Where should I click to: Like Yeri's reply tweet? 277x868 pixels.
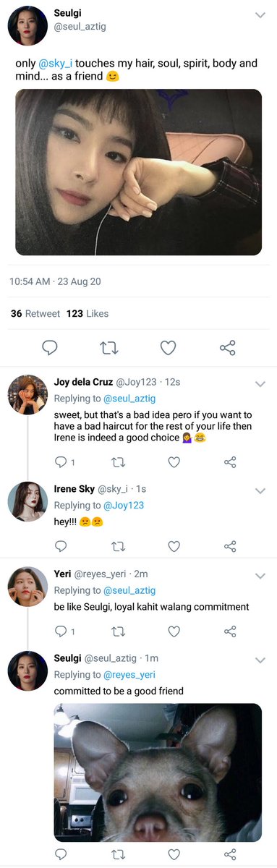coord(174,631)
